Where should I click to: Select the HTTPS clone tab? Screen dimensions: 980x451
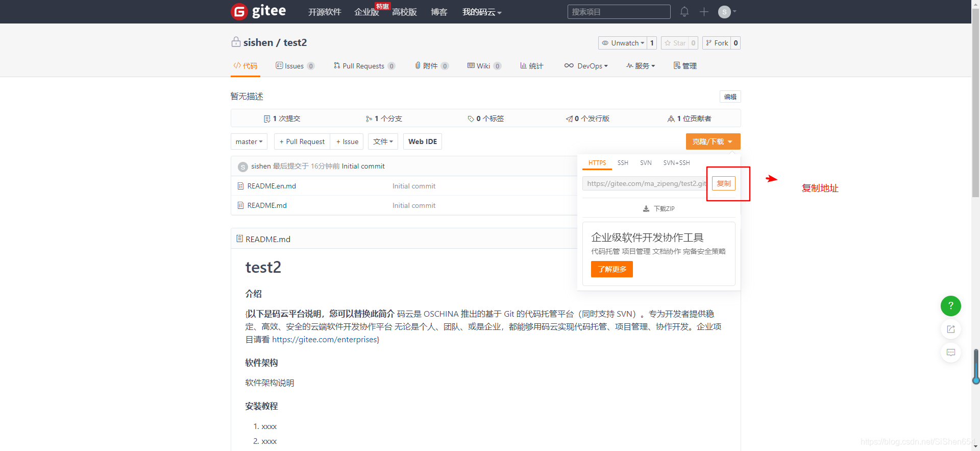597,163
